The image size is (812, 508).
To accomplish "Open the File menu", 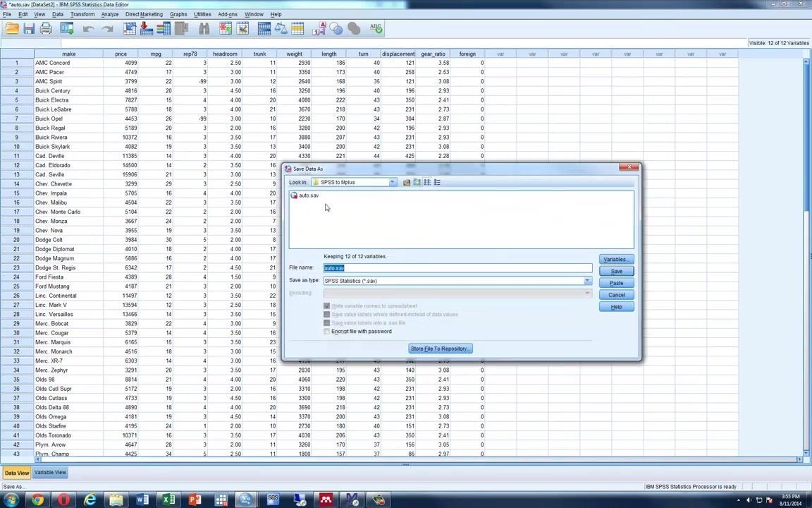I will 7,15.
